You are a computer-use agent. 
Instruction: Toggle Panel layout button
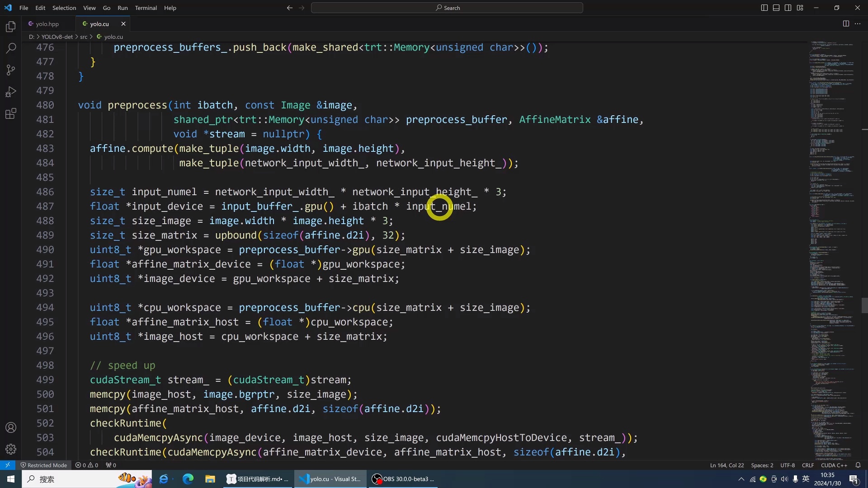click(x=776, y=8)
